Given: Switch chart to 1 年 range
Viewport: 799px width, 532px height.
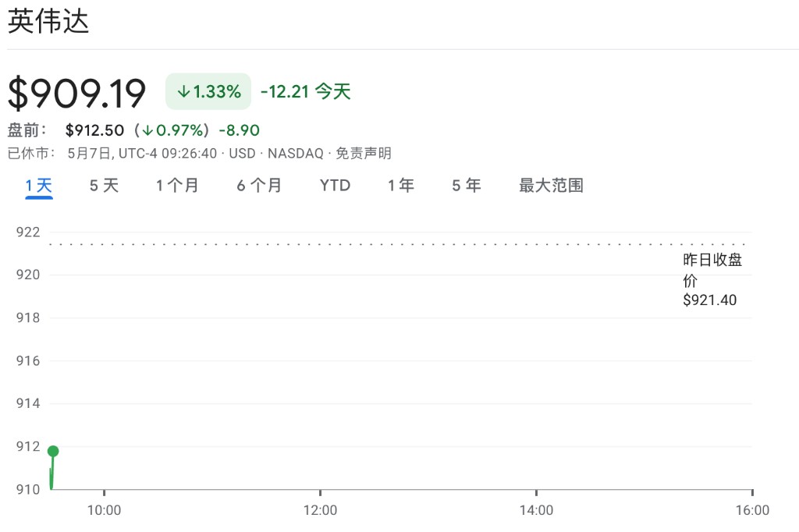Looking at the screenshot, I should tap(401, 186).
